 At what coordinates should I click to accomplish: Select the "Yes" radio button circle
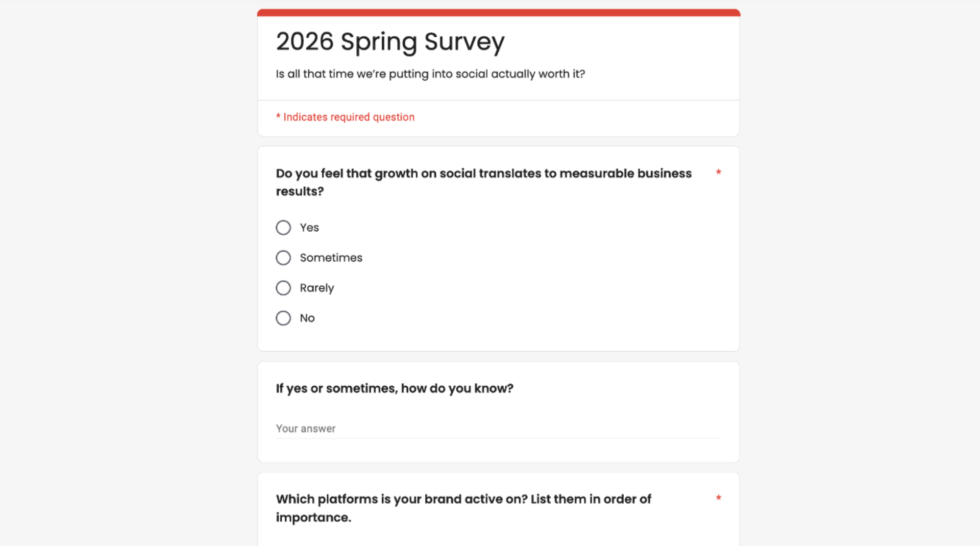pyautogui.click(x=283, y=227)
